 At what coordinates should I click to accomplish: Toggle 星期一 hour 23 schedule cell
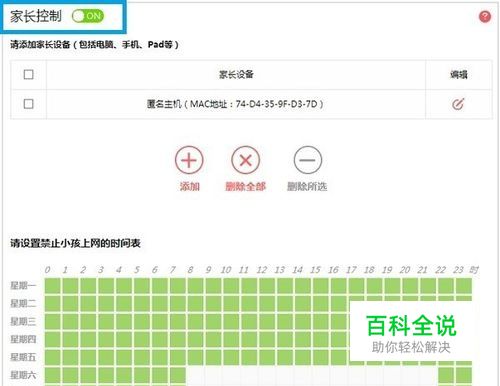coord(464,286)
